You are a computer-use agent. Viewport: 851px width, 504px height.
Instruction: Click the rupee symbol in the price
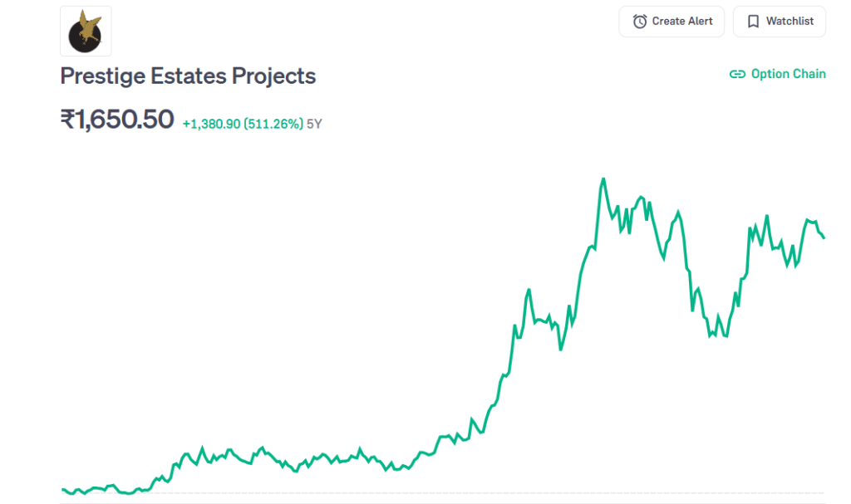(67, 120)
